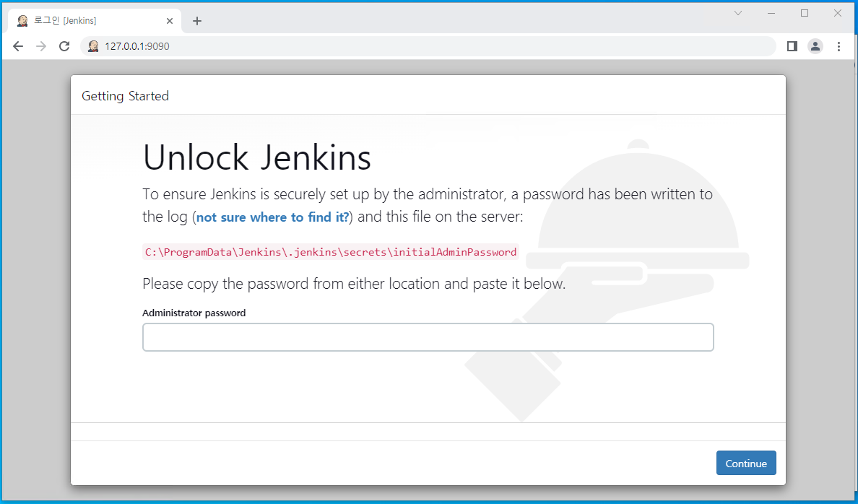The height and width of the screenshot is (504, 858).
Task: Close the Chrome window
Action: [838, 13]
